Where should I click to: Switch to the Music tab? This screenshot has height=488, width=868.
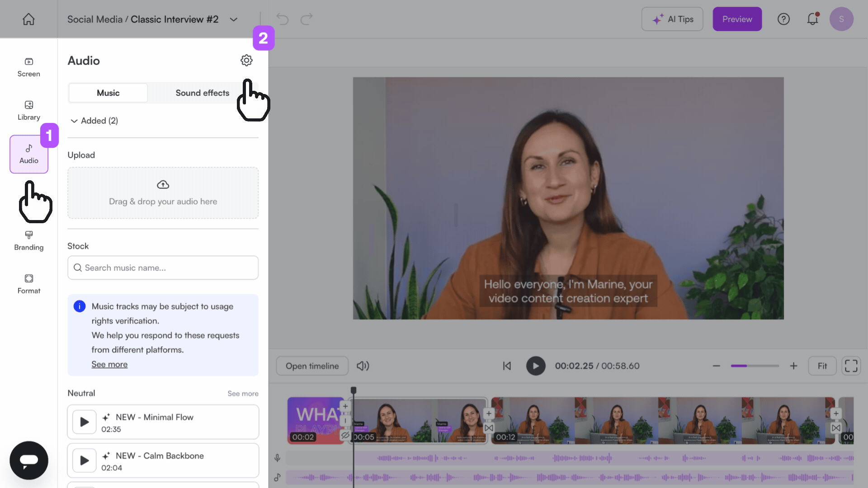point(108,93)
